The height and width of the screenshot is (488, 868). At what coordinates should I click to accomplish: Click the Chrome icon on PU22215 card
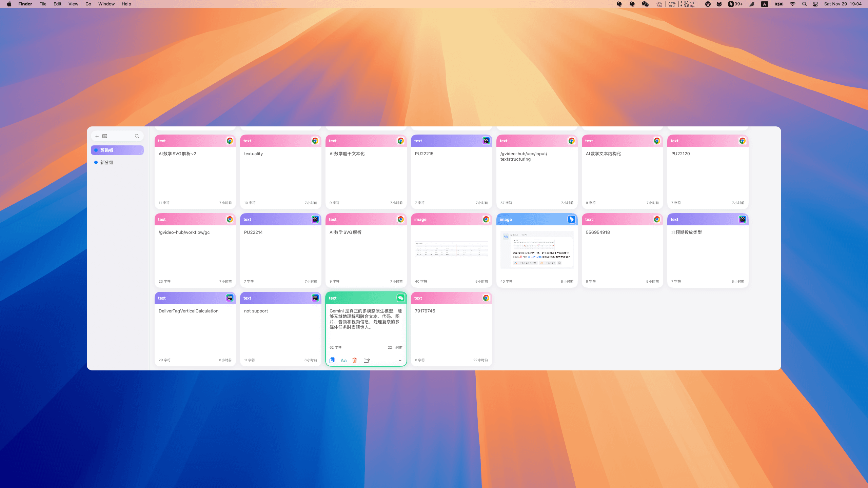point(486,141)
